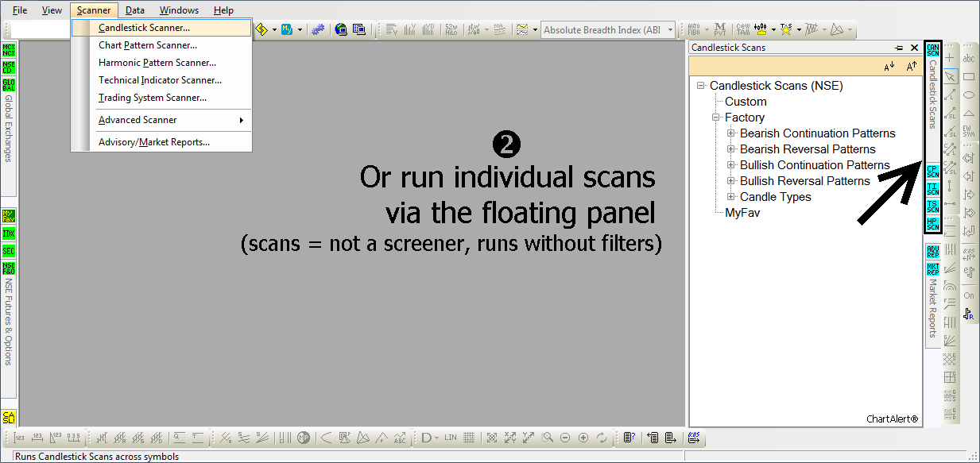Open the View menu
This screenshot has height=463, width=980.
click(x=52, y=10)
